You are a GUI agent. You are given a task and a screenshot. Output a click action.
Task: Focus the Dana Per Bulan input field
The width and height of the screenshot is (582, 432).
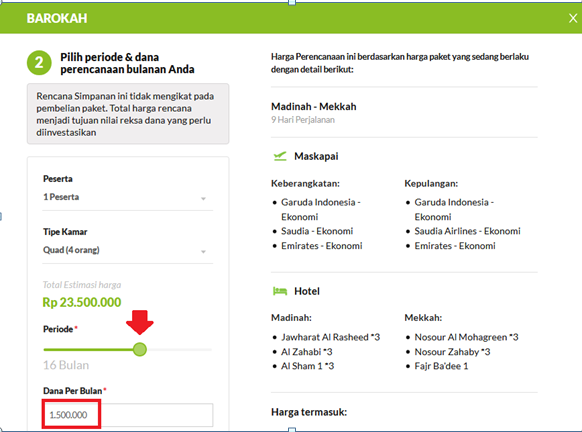[x=128, y=415]
